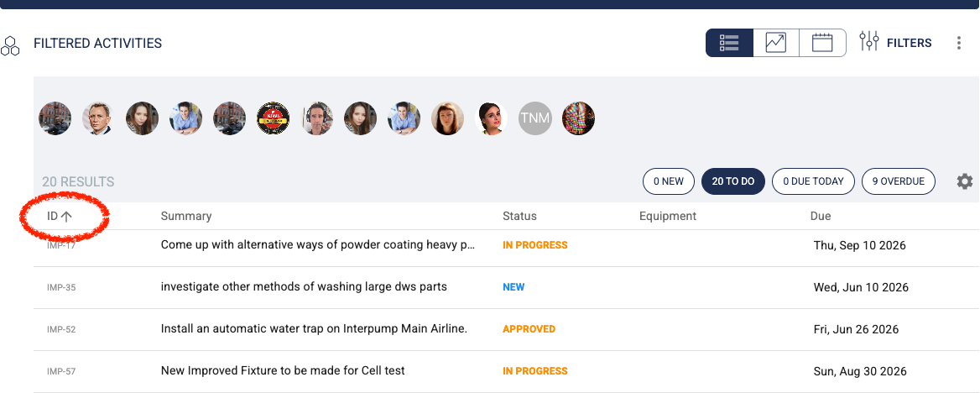This screenshot has height=393, width=980.
Task: Click the APPROVED status of IMP-52
Action: click(x=529, y=329)
